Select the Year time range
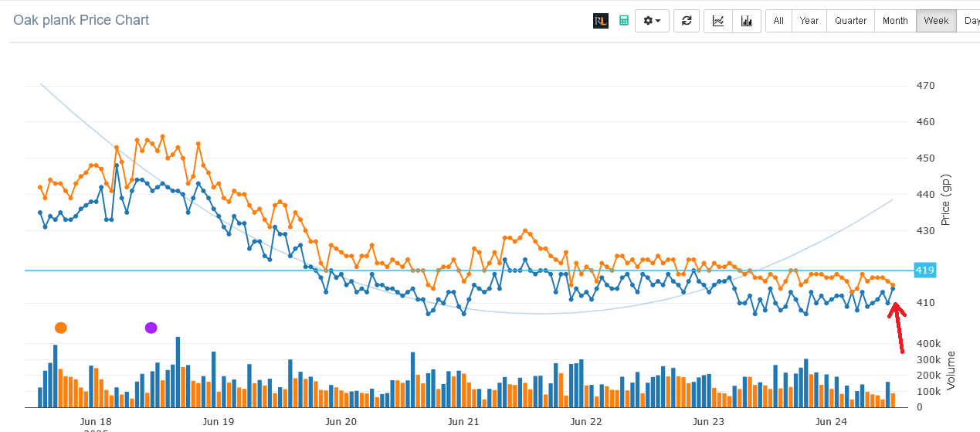This screenshot has width=980, height=432. pyautogui.click(x=809, y=21)
